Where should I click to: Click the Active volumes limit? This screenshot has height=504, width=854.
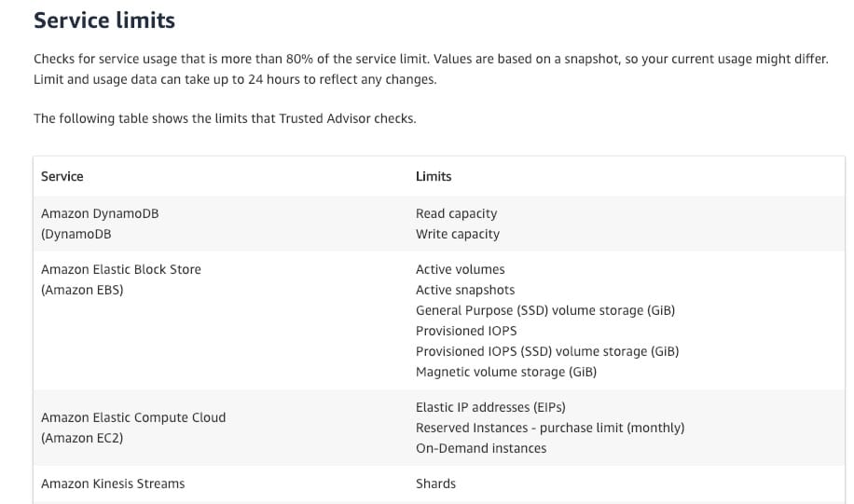460,269
